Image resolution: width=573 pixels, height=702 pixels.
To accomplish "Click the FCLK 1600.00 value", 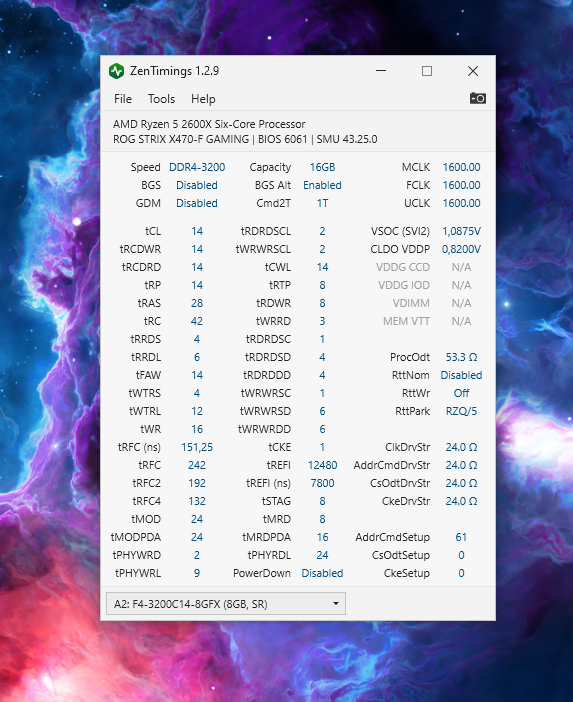I will (462, 185).
